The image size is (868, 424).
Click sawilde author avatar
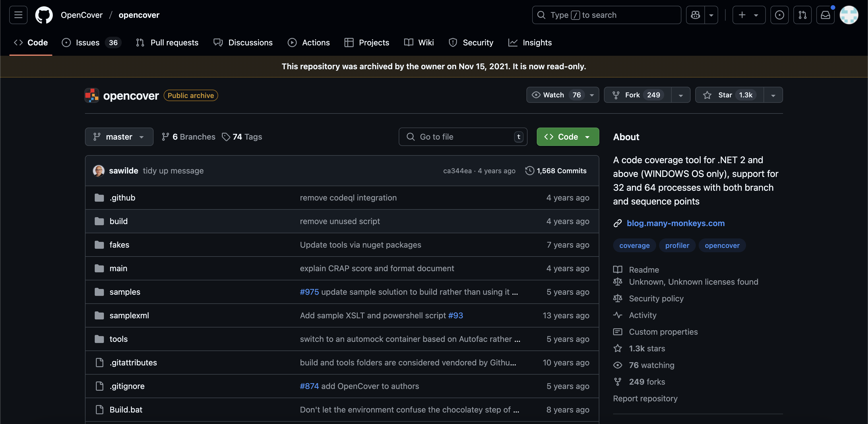click(98, 171)
